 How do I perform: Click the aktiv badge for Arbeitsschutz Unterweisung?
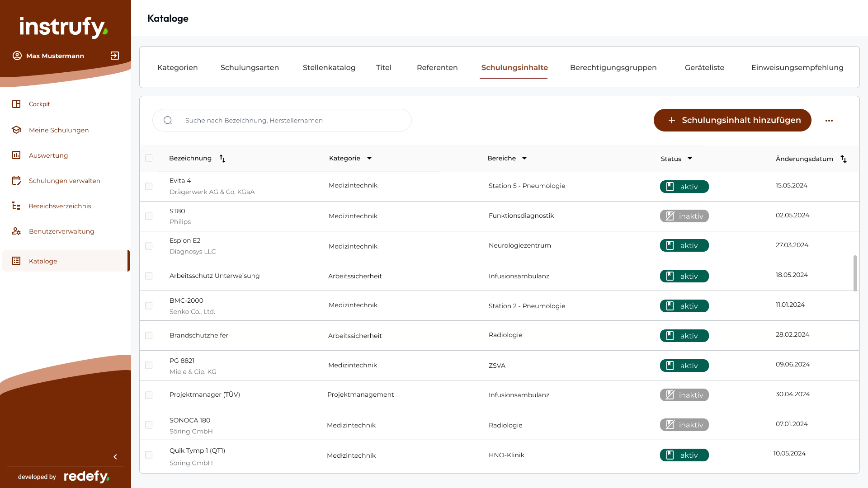click(684, 276)
